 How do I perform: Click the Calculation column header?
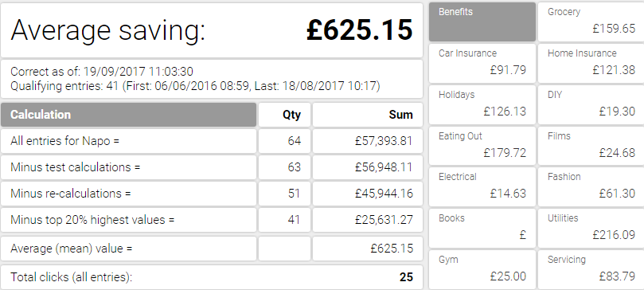click(128, 115)
